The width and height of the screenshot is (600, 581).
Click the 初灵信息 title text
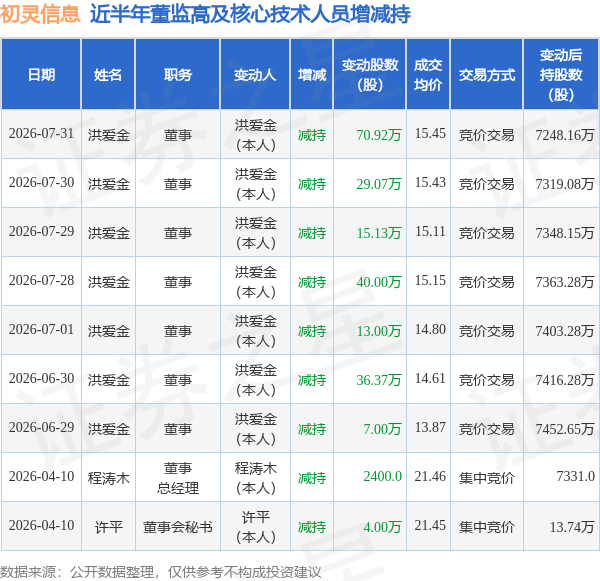point(40,14)
